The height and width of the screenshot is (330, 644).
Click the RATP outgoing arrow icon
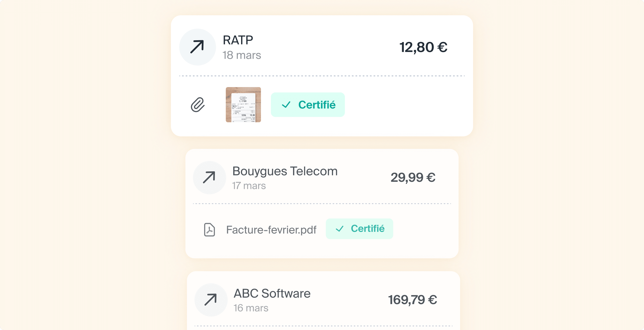197,47
